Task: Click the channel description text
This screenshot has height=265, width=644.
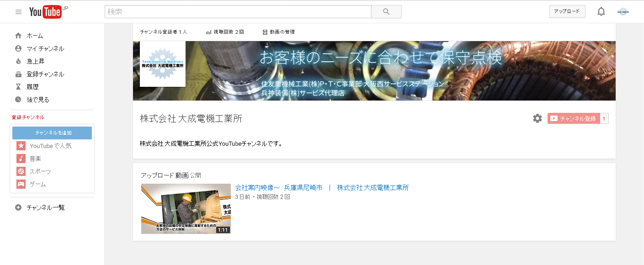Action: (211, 143)
